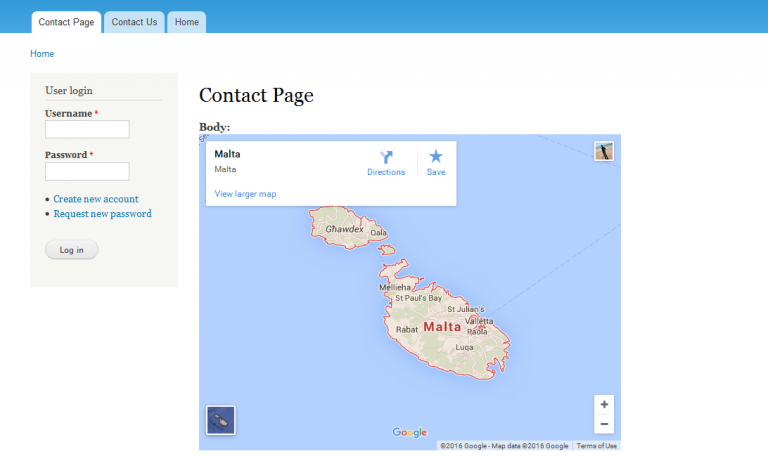
Task: Click the Qala label on map
Action: coord(378,232)
